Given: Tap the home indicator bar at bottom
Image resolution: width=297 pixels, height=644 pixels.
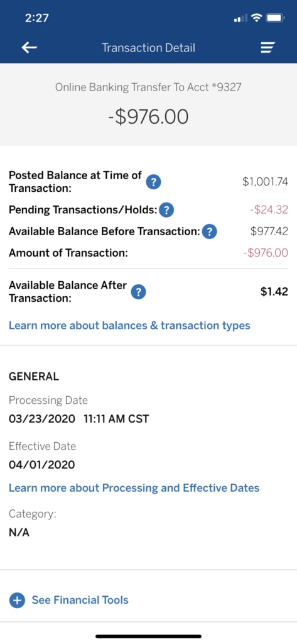Looking at the screenshot, I should point(148,636).
